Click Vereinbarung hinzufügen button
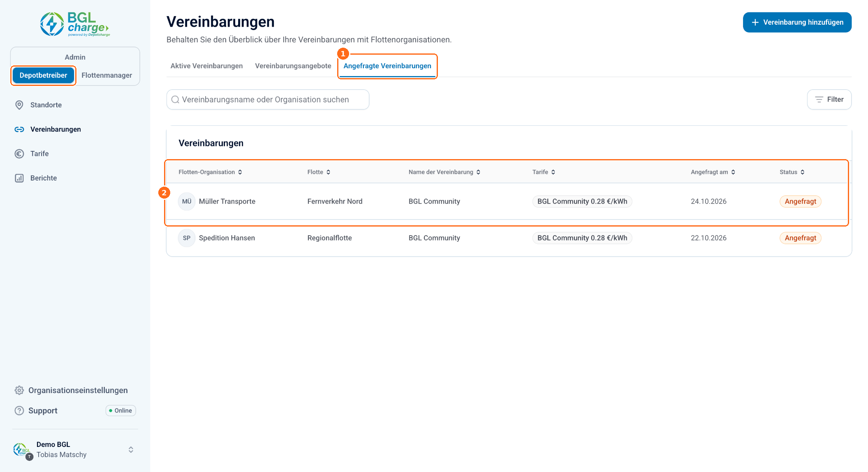This screenshot has height=472, width=868. [797, 22]
